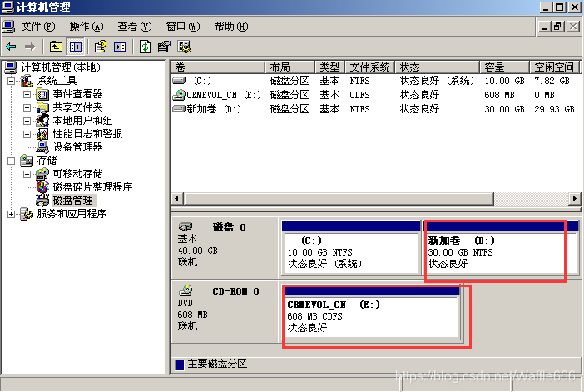Open the 查看(V) menu
The width and height of the screenshot is (584, 392).
[135, 27]
